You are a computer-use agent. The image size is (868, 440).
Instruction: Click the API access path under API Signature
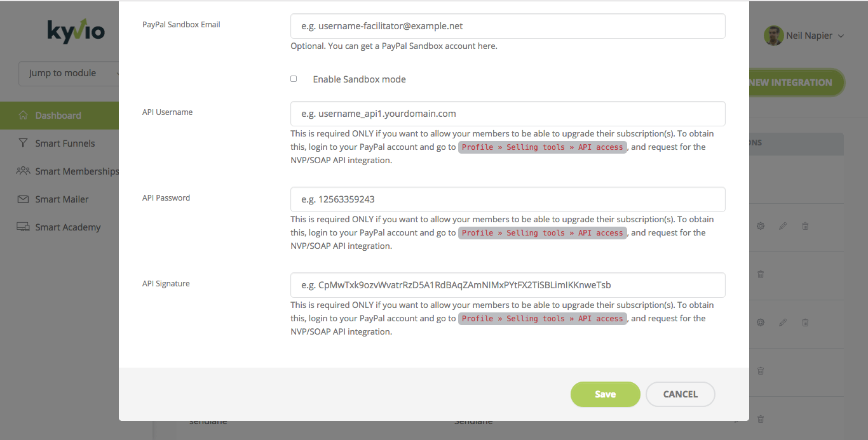pyautogui.click(x=543, y=319)
